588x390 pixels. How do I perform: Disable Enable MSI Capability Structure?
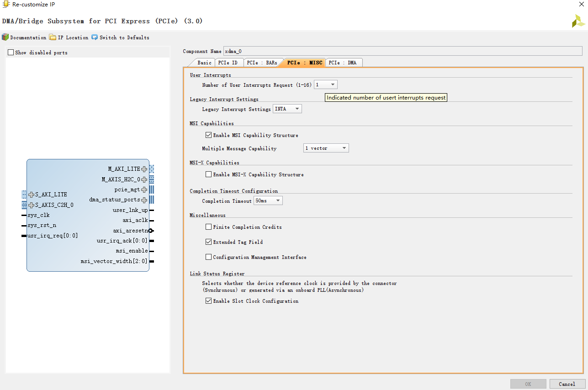(x=209, y=135)
